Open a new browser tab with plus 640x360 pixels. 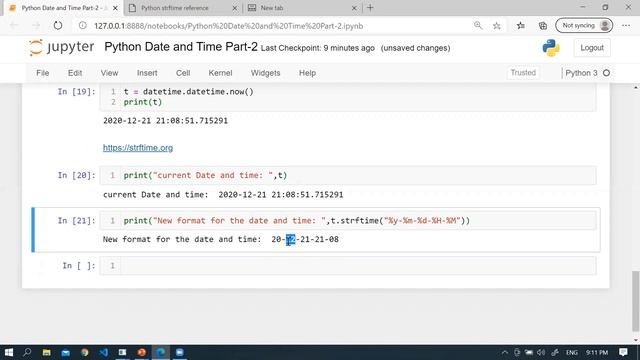pyautogui.click(x=370, y=8)
